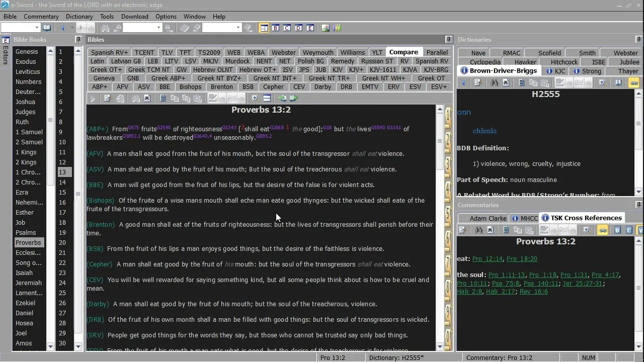
Task: Open the Bible menu
Action: [x=10, y=17]
